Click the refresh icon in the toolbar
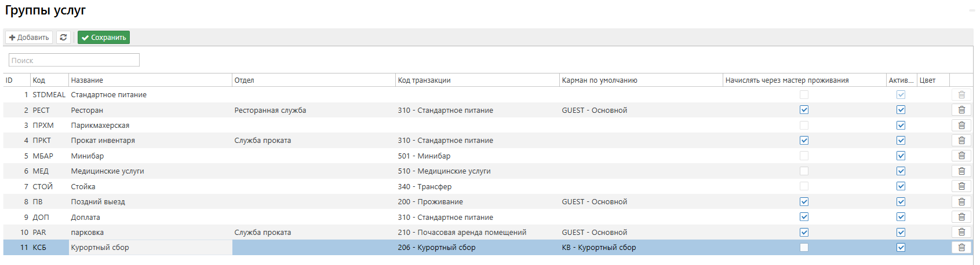 [x=63, y=38]
